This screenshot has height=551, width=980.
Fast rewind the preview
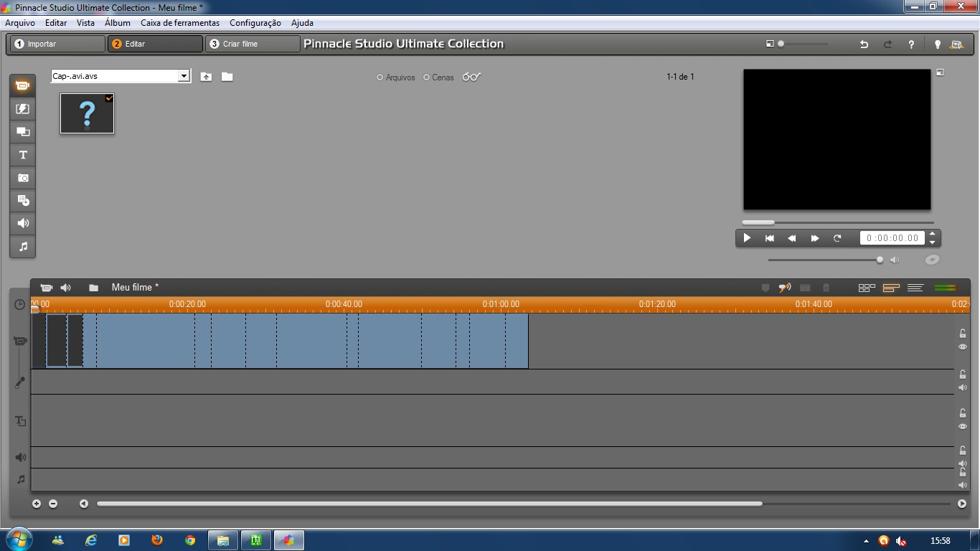792,238
